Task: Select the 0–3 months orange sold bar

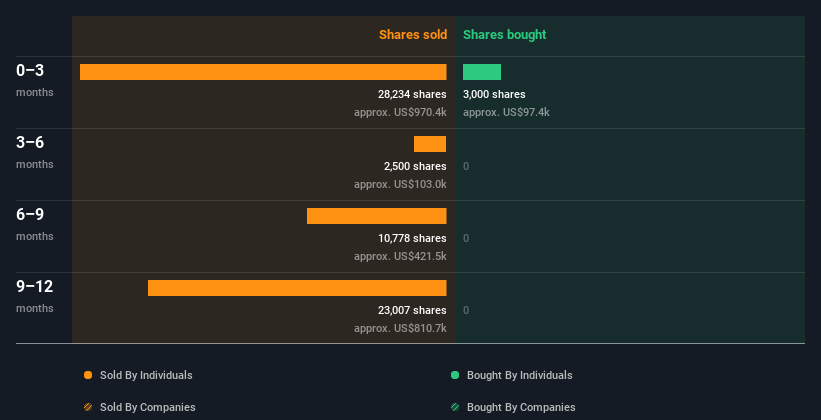Action: [263, 72]
